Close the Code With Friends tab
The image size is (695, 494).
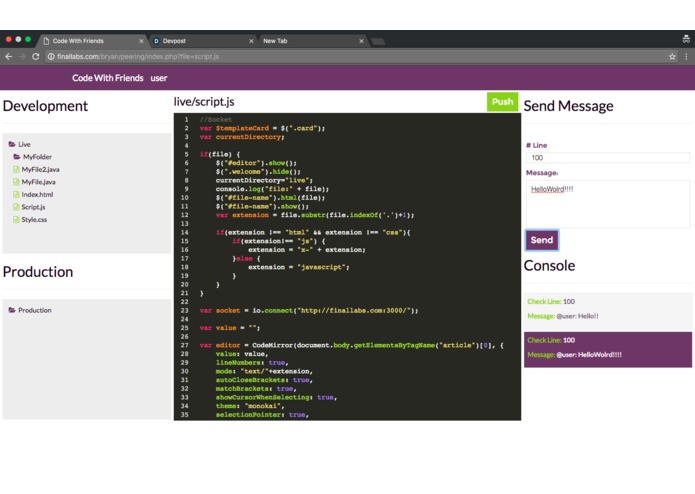(x=141, y=41)
